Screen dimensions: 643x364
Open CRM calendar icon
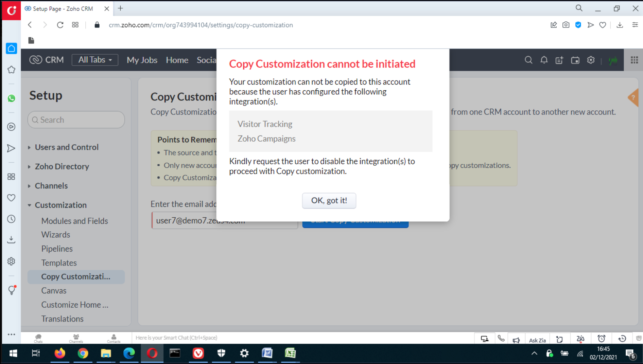pyautogui.click(x=575, y=60)
